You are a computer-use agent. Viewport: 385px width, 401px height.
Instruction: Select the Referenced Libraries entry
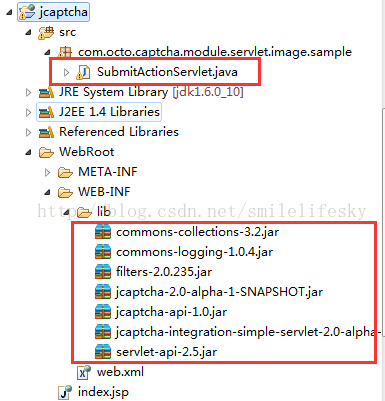[119, 132]
